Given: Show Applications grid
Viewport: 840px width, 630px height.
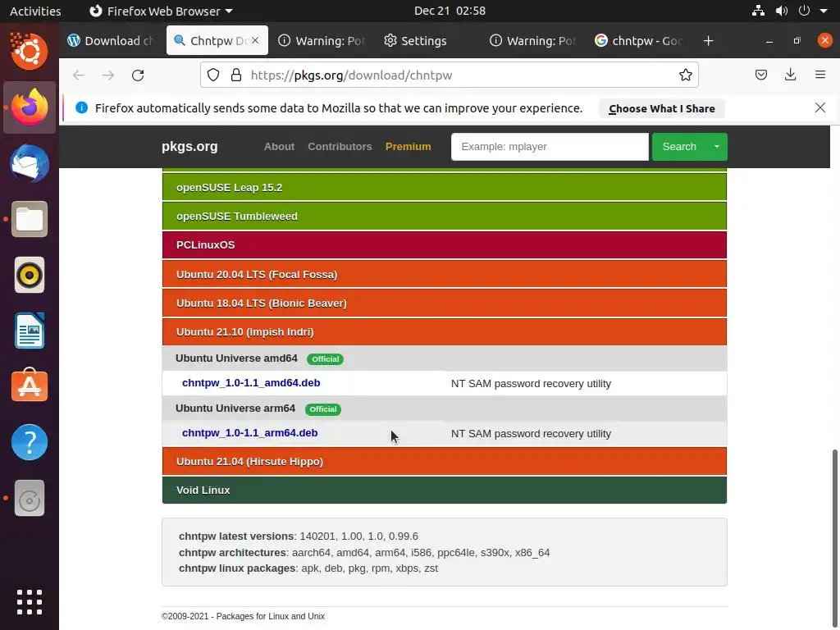Looking at the screenshot, I should 30,602.
